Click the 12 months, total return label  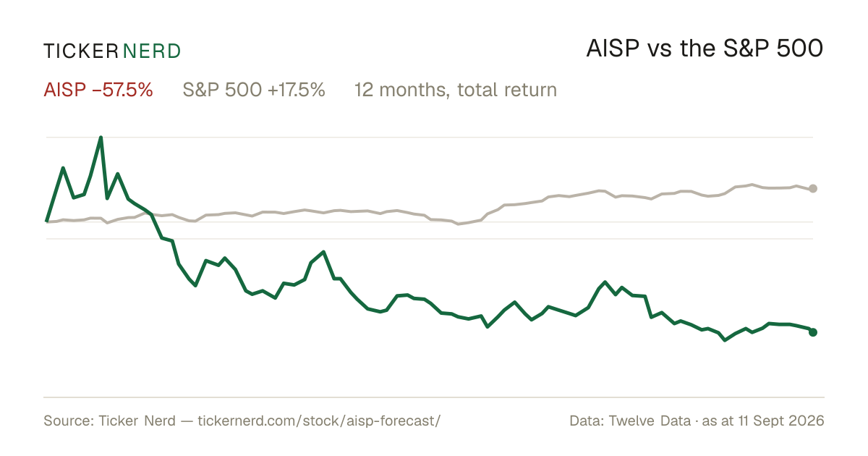pos(456,90)
